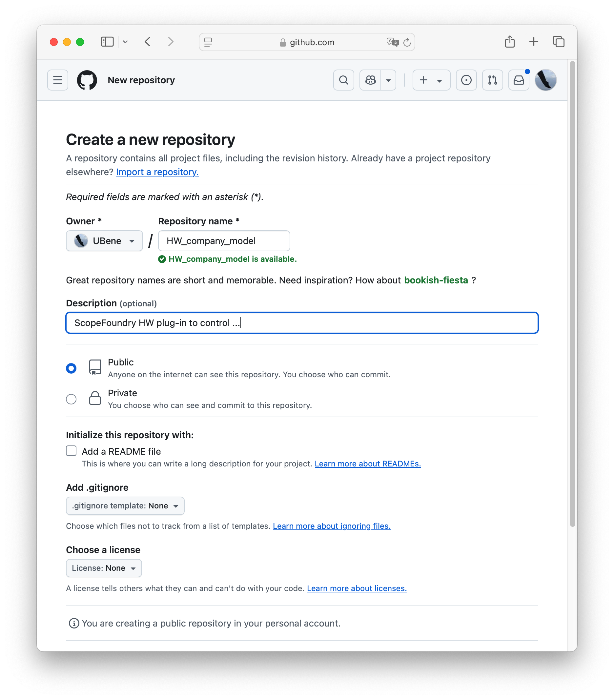This screenshot has height=700, width=614.
Task: Click the lock icon in address bar
Action: (282, 42)
